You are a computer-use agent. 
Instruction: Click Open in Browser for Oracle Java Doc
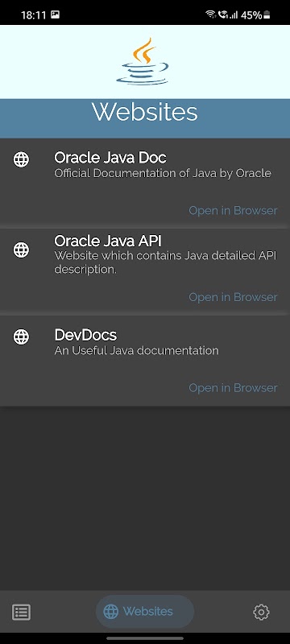pos(233,210)
